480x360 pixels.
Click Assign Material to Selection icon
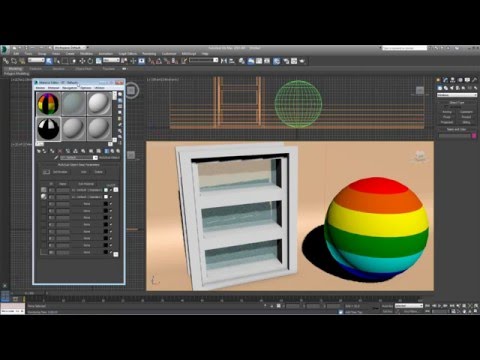tap(52, 151)
